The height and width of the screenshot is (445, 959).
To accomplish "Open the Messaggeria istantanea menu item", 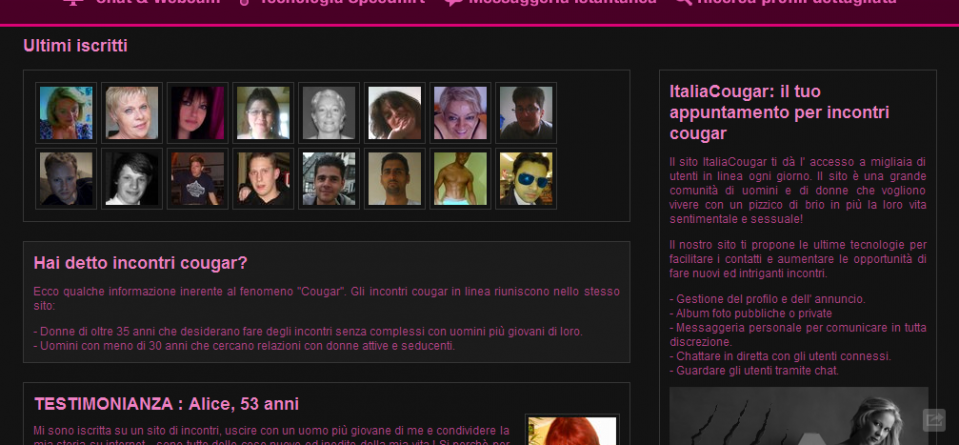I will point(551,2).
